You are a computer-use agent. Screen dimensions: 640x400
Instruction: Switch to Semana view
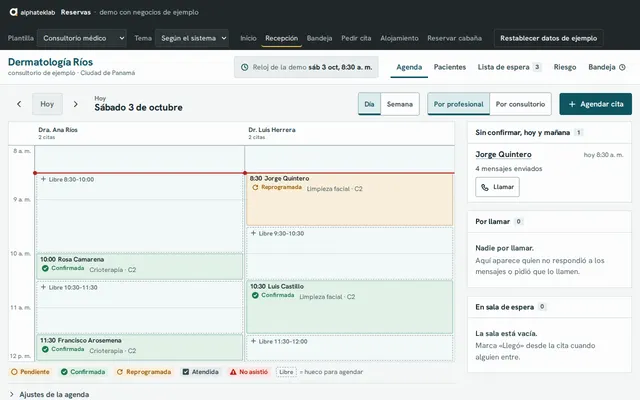(400, 104)
